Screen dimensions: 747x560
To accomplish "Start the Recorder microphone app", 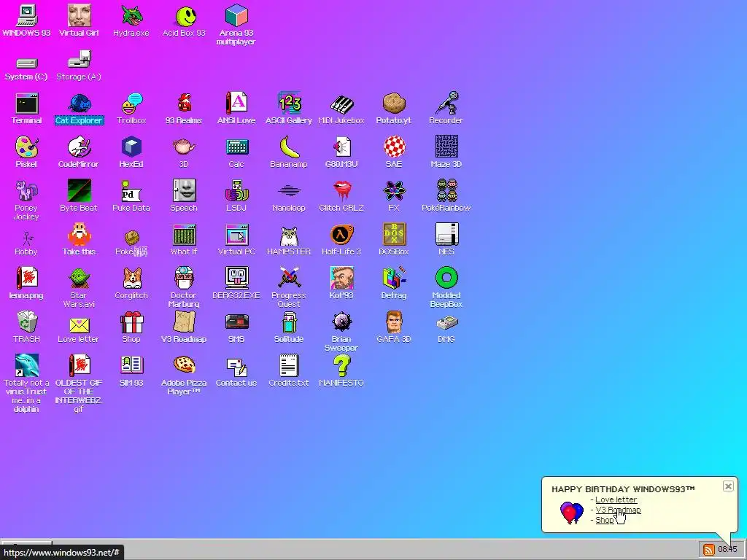I will [446, 104].
